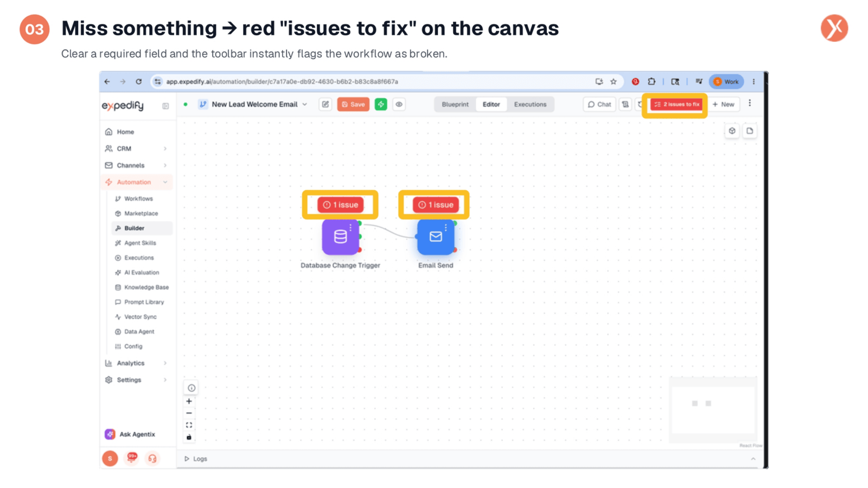Open the toolbar vertical ellipsis menu

750,103
